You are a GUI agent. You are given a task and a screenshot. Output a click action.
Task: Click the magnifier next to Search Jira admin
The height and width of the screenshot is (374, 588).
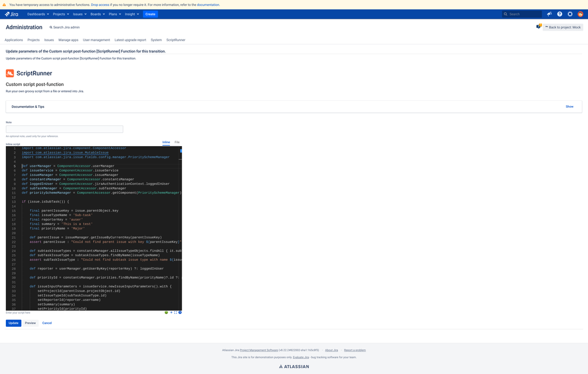(51, 27)
